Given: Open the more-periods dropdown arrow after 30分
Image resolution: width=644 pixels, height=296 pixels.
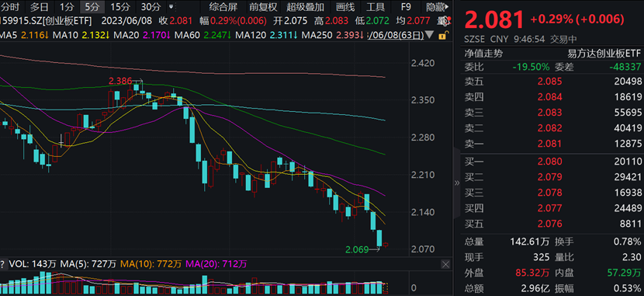Looking at the screenshot, I should 171,7.
